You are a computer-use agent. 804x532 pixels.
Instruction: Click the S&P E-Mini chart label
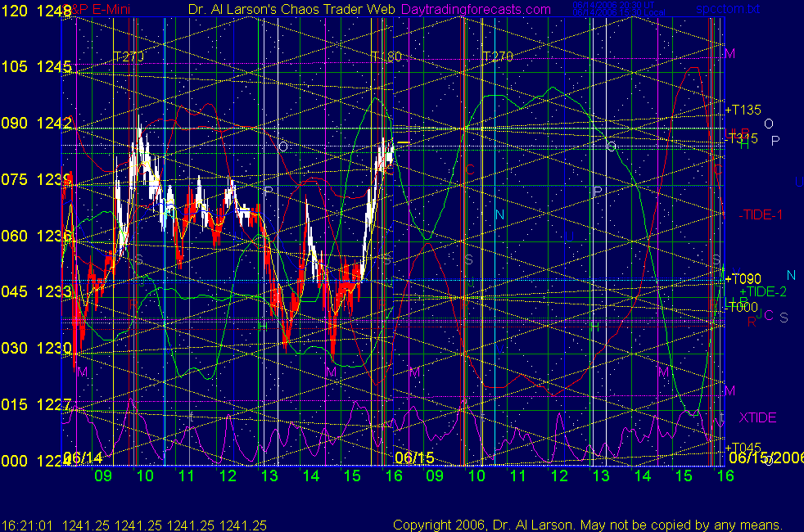pos(97,9)
